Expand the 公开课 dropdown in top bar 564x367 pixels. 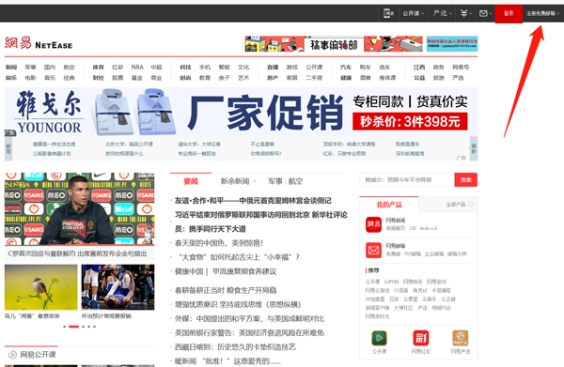point(413,13)
